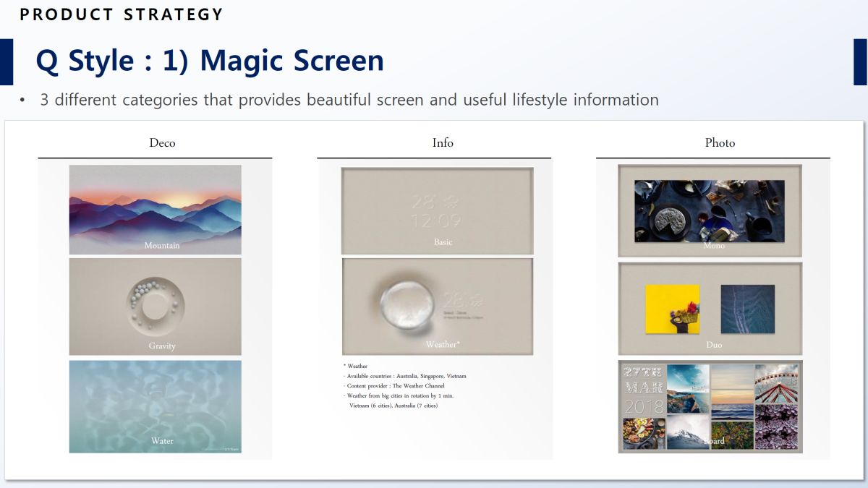The image size is (868, 488).
Task: Click the ferris wheel photo in Board
Action: point(776,383)
